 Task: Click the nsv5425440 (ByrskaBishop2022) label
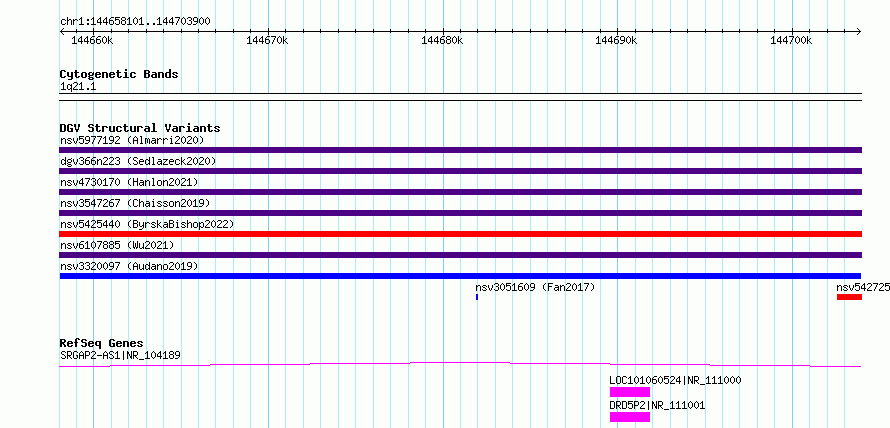click(147, 224)
